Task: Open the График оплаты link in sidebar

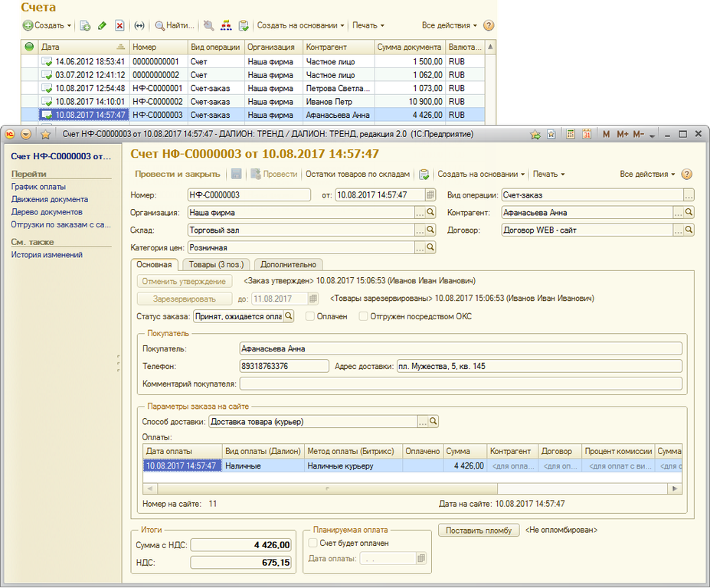Action: [38, 187]
